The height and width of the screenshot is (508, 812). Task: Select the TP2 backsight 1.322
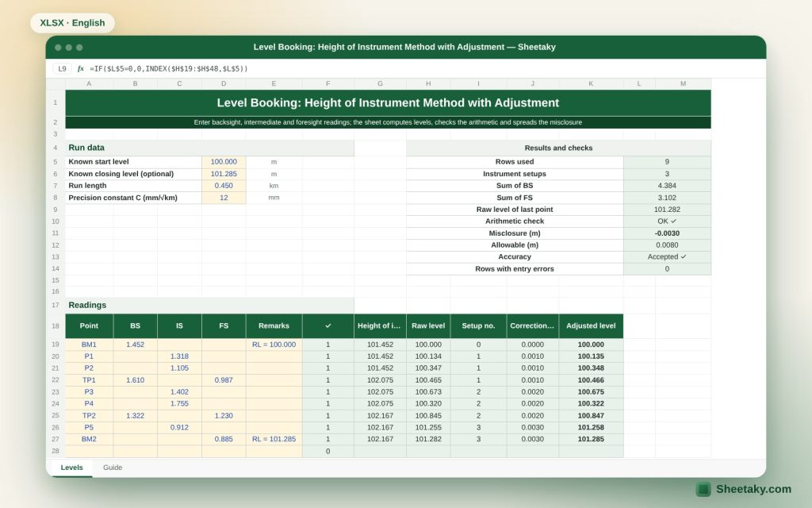135,416
